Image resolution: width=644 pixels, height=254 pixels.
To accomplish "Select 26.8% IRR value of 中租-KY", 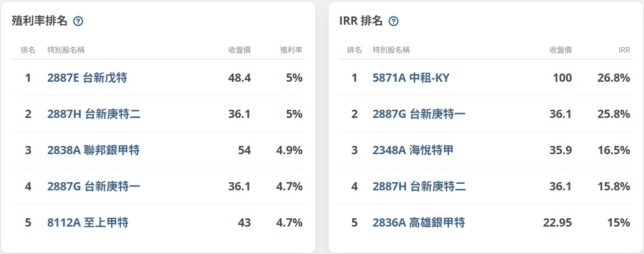I will tap(613, 78).
